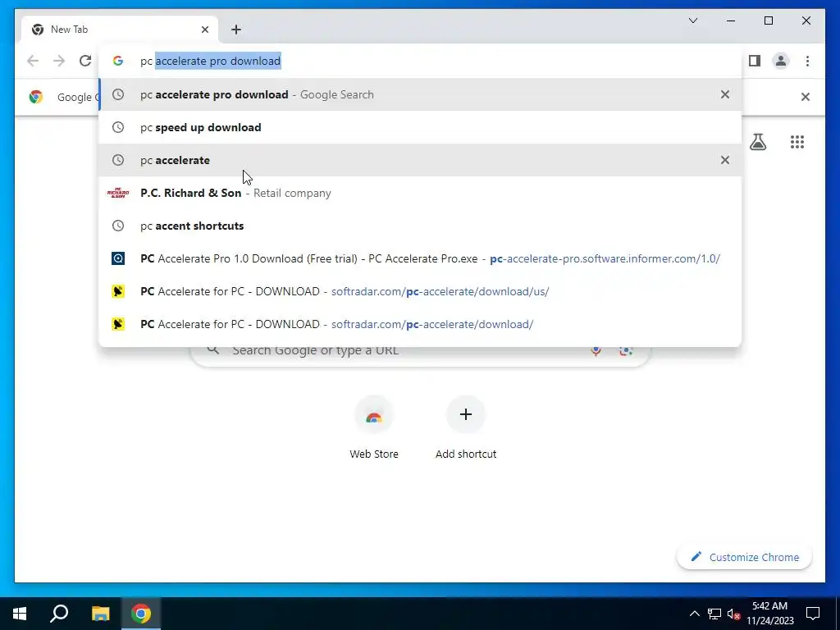This screenshot has height=630, width=840.
Task: Open the Search Labs flask icon
Action: click(758, 142)
